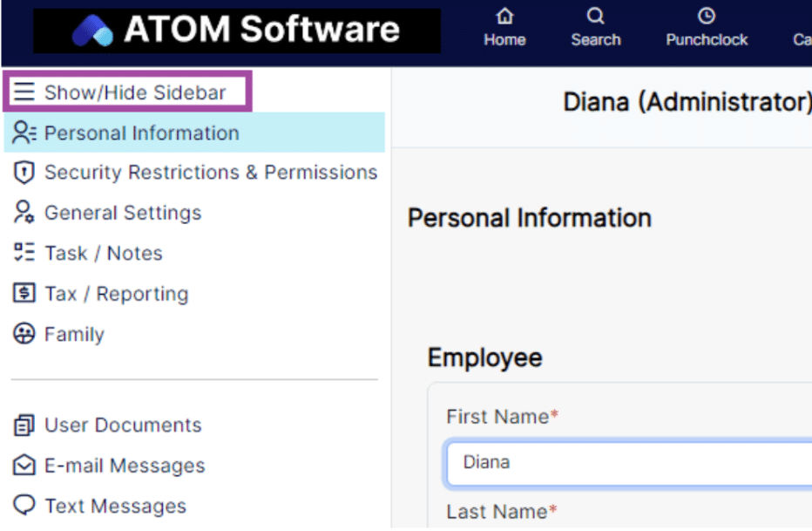
Task: Click the Task / Notes checklist icon
Action: pyautogui.click(x=24, y=253)
